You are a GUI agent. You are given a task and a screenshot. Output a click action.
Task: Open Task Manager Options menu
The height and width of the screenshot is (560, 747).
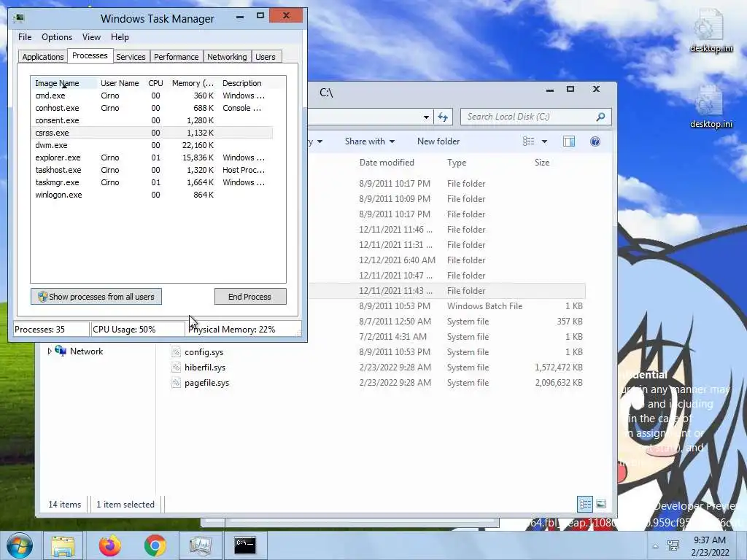click(57, 37)
